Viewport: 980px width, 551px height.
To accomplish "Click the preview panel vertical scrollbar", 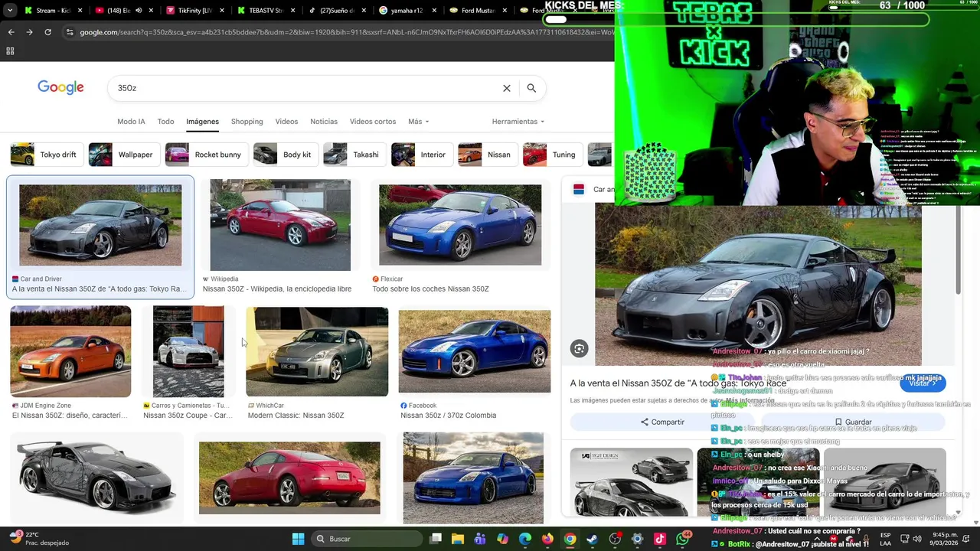I will pos(958,249).
